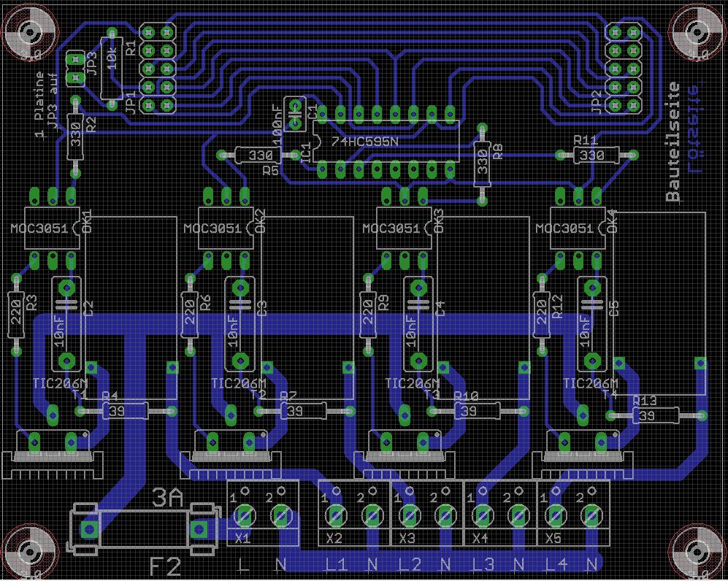The image size is (728, 581).
Task: Pick the 10nF capacitor C3
Action: click(x=240, y=324)
